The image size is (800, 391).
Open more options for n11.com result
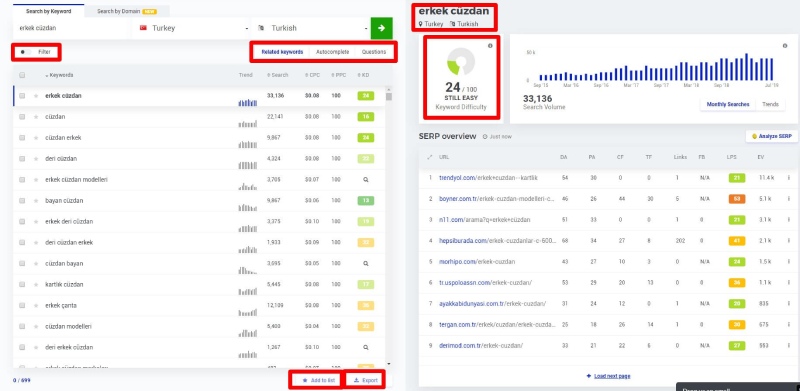(x=788, y=220)
